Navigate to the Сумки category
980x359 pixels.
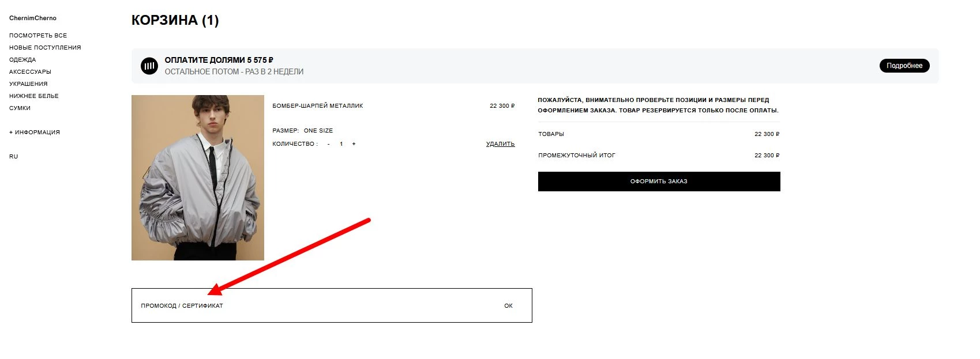[20, 108]
